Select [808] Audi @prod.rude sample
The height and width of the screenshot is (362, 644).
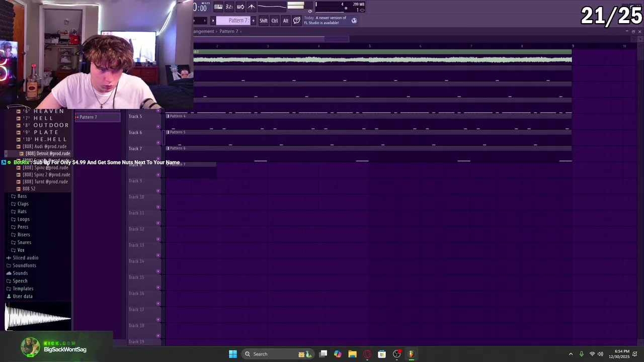(x=44, y=146)
